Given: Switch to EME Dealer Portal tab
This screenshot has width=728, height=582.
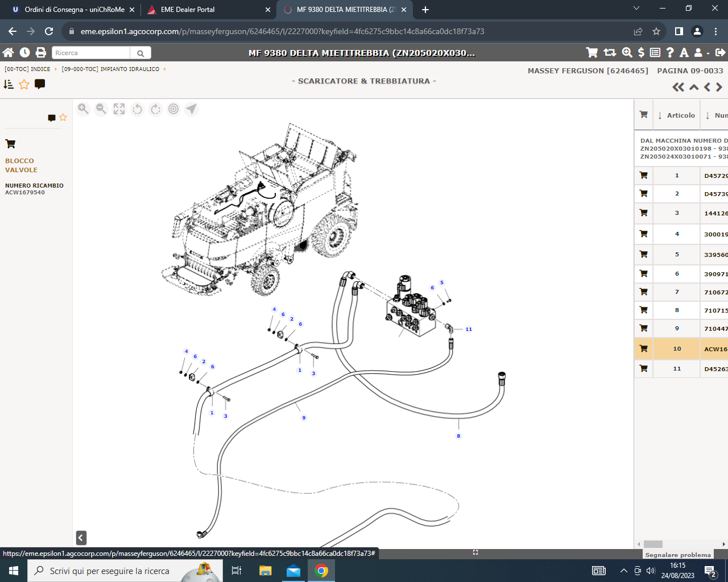Looking at the screenshot, I should point(208,10).
